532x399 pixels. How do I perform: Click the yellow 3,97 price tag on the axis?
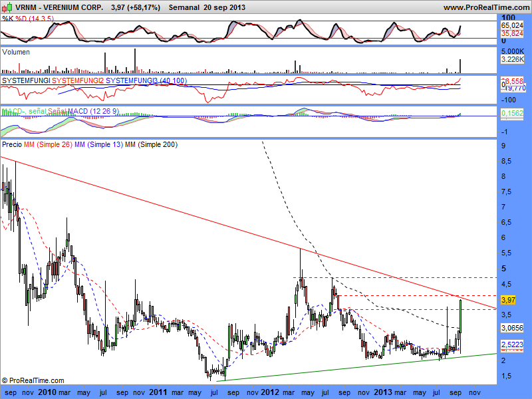click(508, 300)
